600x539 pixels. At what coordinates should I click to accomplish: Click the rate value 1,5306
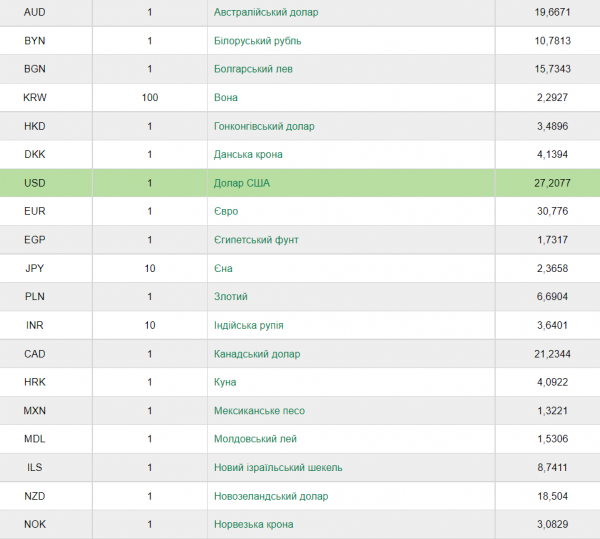553,439
